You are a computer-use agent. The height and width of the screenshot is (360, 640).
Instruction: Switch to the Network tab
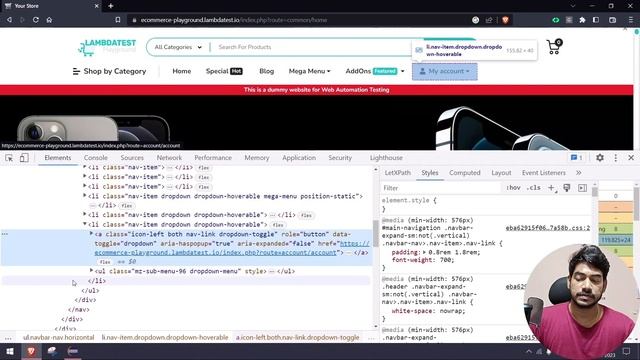(169, 158)
